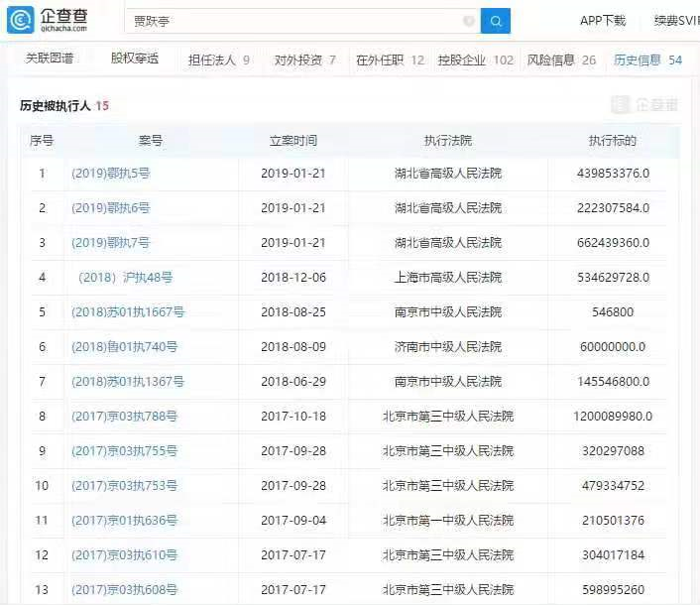The width and height of the screenshot is (700, 605).
Task: Click 北京市第一中级人民法院 court cell
Action: coord(448,521)
